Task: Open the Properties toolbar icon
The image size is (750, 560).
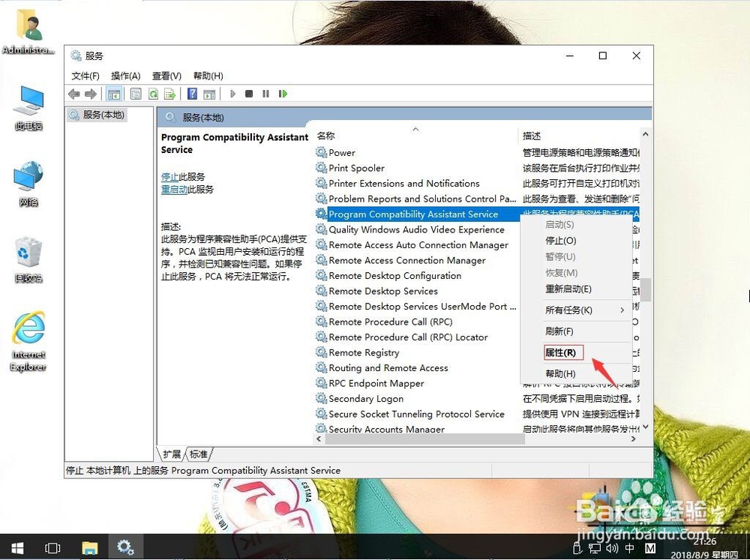Action: coord(136,94)
